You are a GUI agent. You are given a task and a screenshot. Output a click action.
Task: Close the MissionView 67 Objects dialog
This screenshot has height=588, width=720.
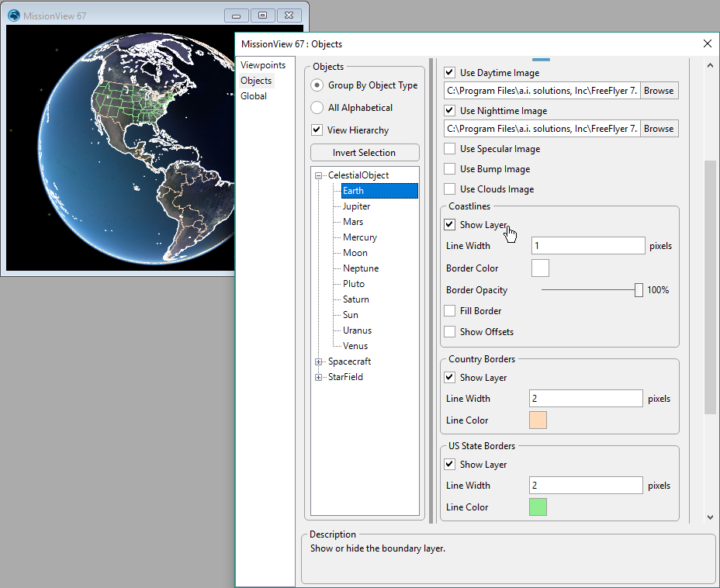tap(707, 43)
